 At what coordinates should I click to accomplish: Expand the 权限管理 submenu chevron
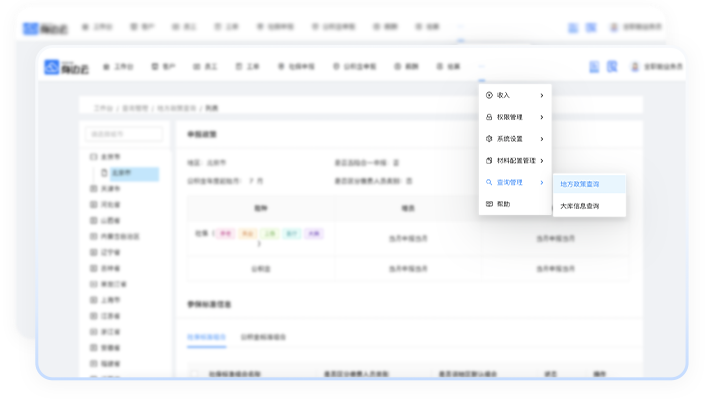tap(542, 117)
